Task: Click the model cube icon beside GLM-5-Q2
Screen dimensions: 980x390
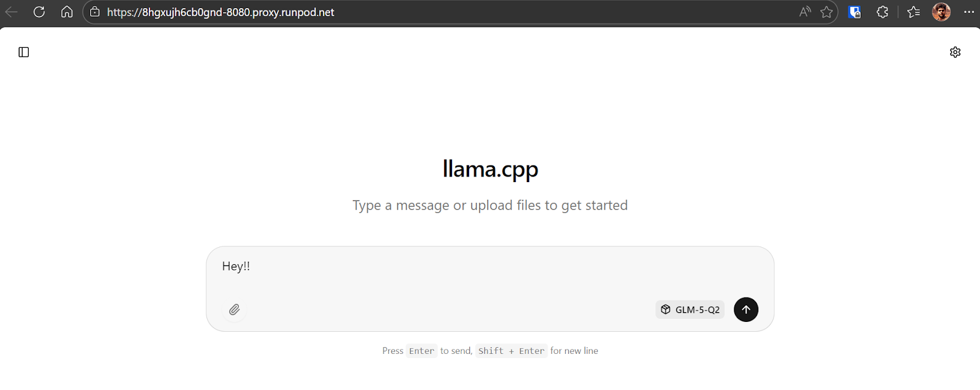Action: (665, 310)
